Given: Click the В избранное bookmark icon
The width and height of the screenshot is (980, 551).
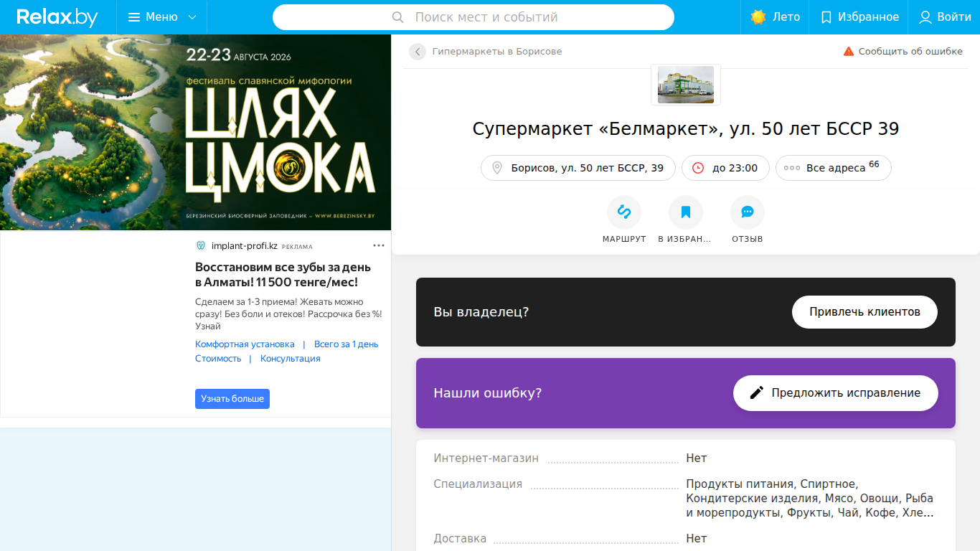Looking at the screenshot, I should [686, 212].
